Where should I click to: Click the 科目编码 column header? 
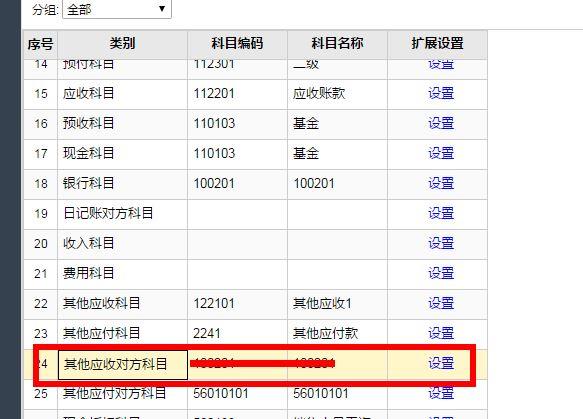click(x=237, y=44)
